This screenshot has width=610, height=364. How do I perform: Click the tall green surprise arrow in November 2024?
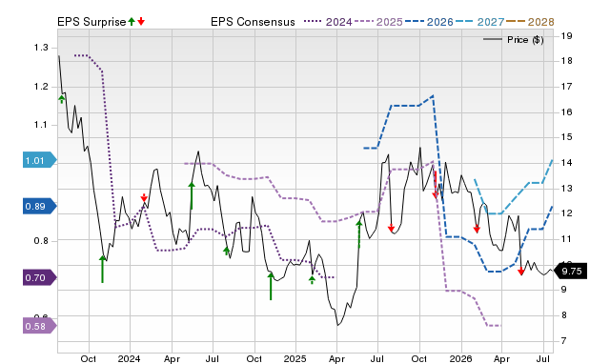pyautogui.click(x=271, y=286)
